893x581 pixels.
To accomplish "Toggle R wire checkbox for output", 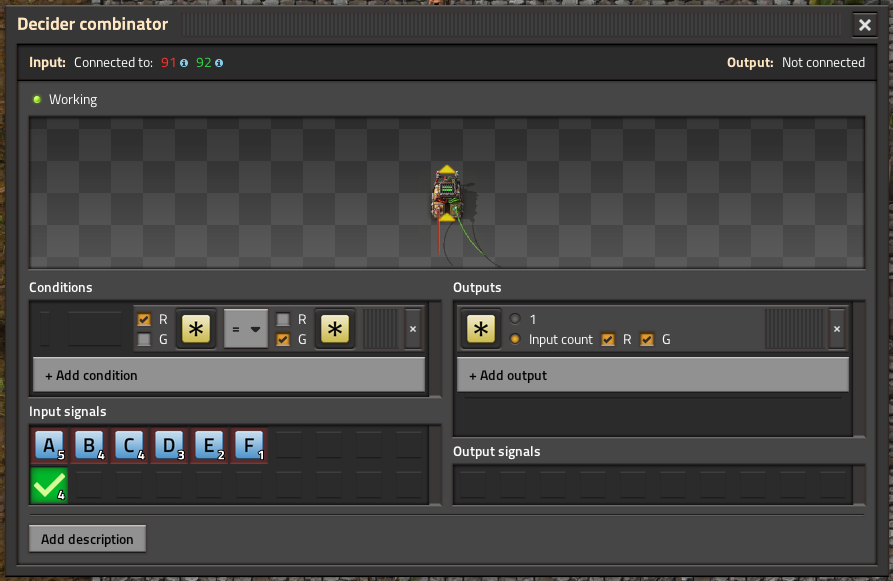I will [608, 339].
